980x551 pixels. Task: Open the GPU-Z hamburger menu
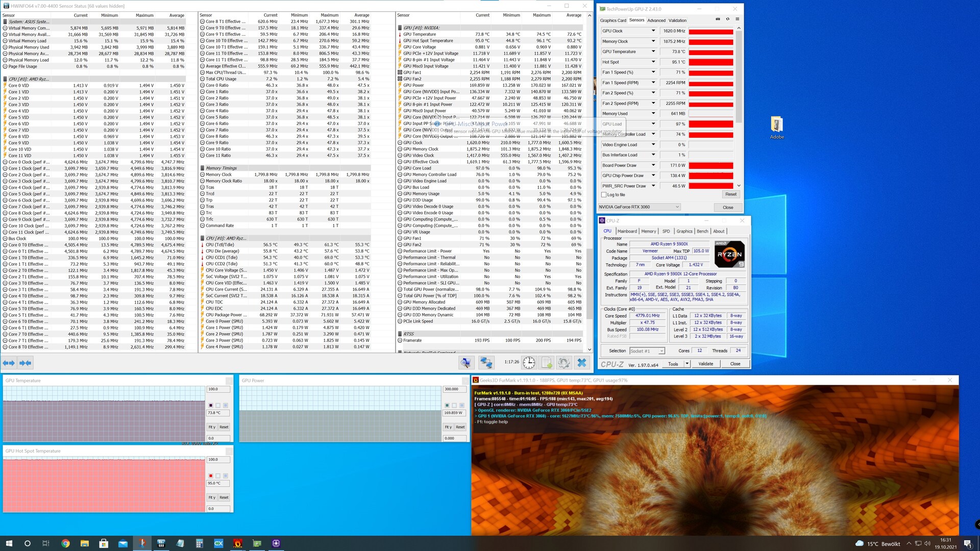tap(737, 19)
